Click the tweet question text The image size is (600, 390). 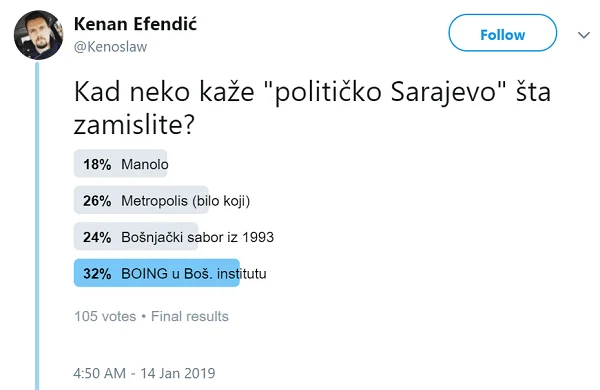312,108
